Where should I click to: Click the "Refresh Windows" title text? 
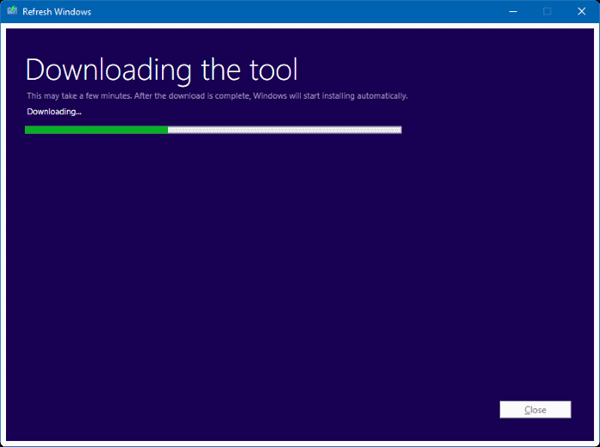click(x=57, y=12)
